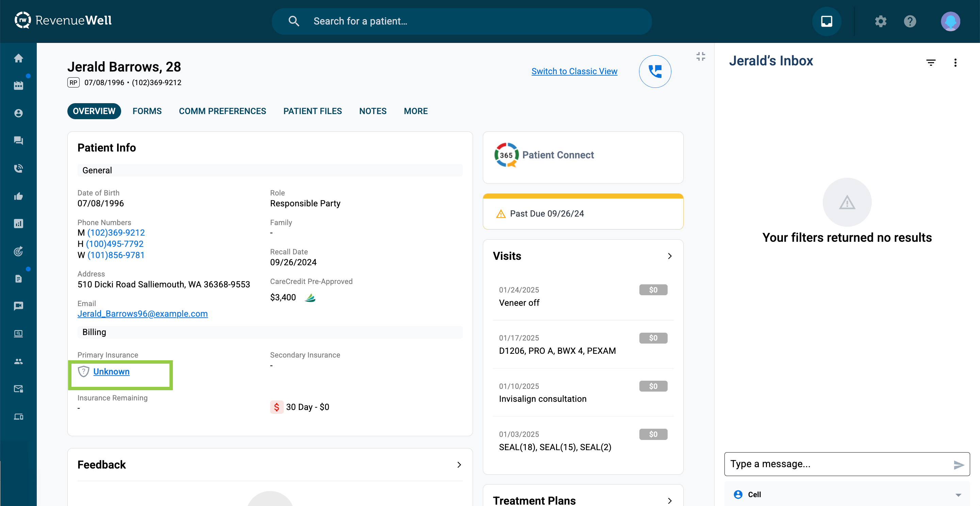Click the 30 Day - $0 balance text
Image resolution: width=980 pixels, height=506 pixels.
coord(307,407)
